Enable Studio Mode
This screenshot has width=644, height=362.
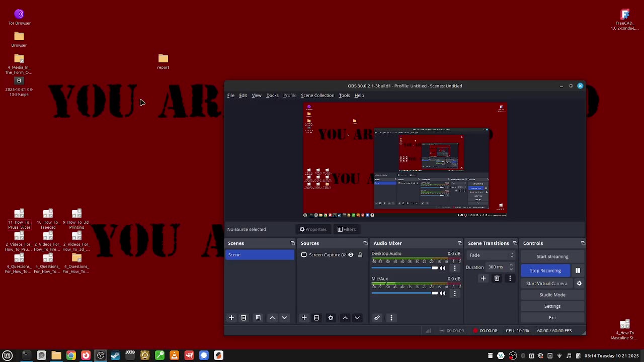click(552, 295)
